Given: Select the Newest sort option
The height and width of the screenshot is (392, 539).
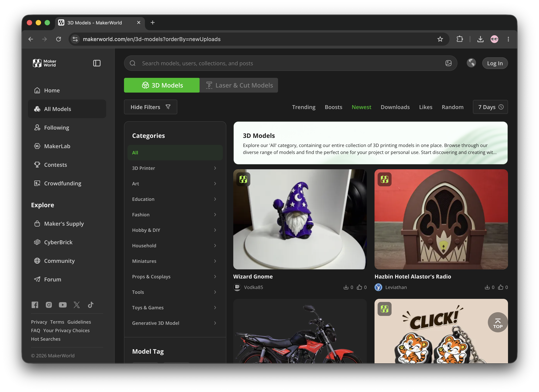Looking at the screenshot, I should (361, 107).
